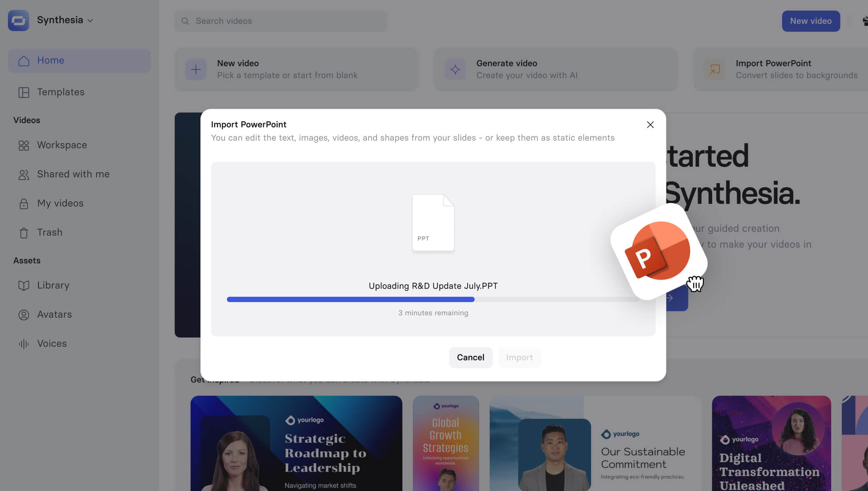The width and height of the screenshot is (868, 491).
Task: Click the Search videos field
Action: 280,21
